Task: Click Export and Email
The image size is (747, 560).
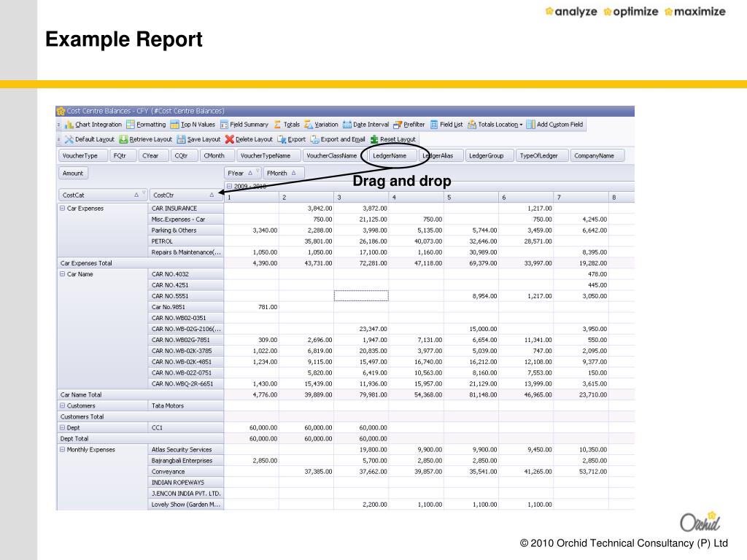Action: click(338, 139)
